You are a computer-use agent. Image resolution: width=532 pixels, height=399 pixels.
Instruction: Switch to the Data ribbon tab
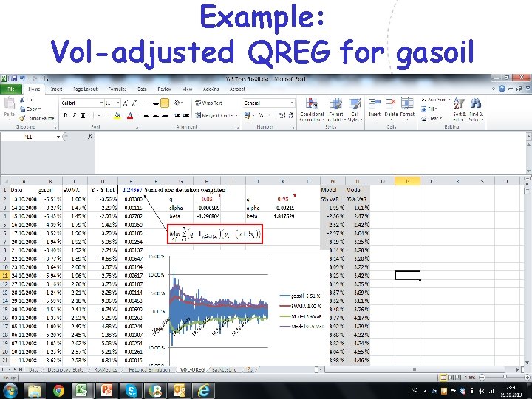click(142, 89)
